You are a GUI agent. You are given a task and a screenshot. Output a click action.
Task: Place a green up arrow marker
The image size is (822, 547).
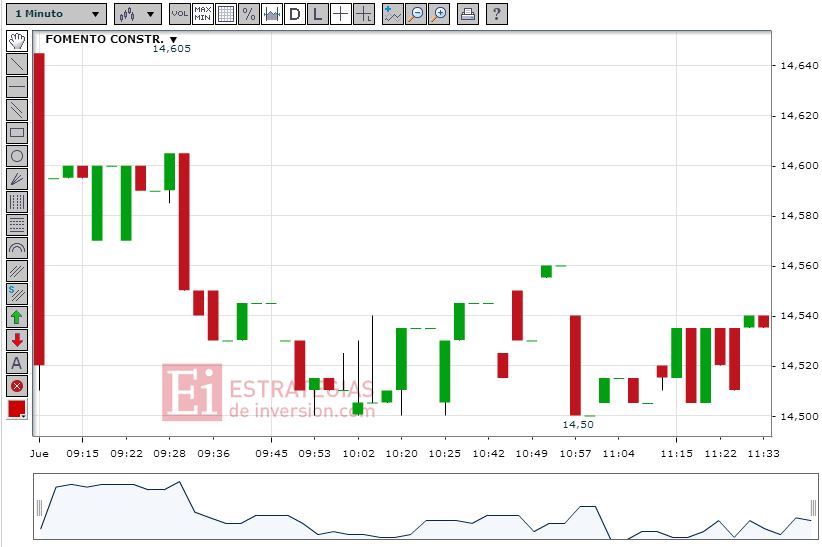click(17, 317)
